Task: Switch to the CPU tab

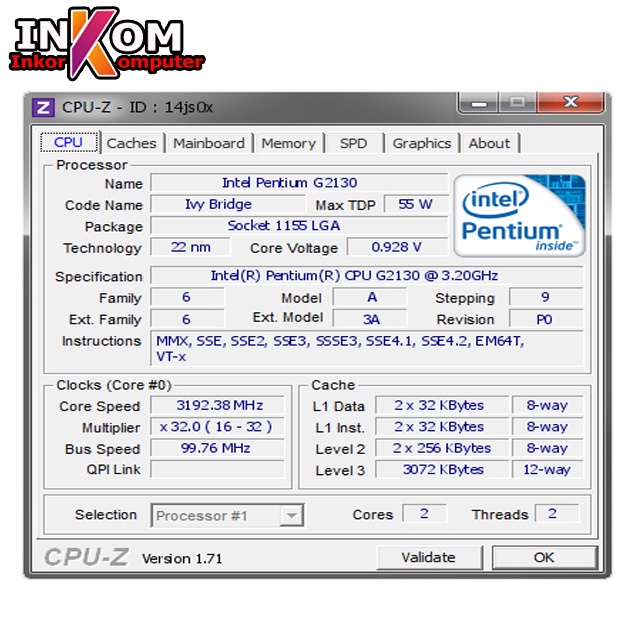Action: (x=69, y=142)
